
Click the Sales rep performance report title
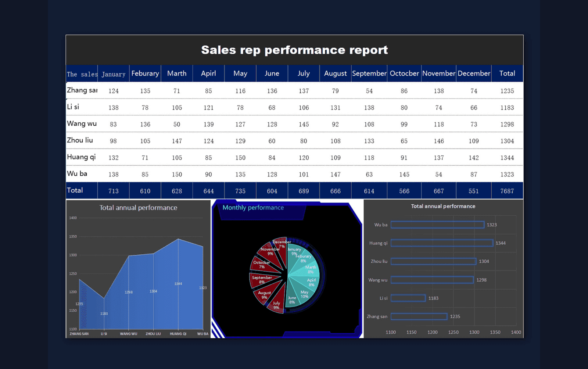[294, 50]
